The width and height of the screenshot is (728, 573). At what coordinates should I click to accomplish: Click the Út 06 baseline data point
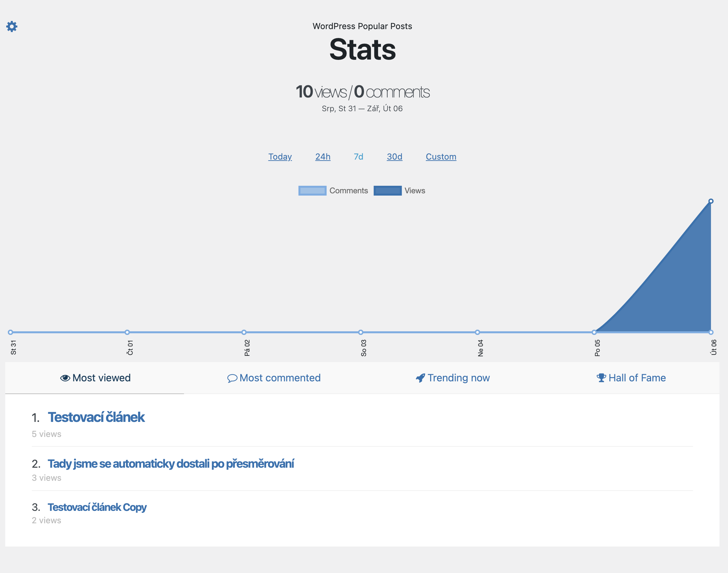[711, 333]
